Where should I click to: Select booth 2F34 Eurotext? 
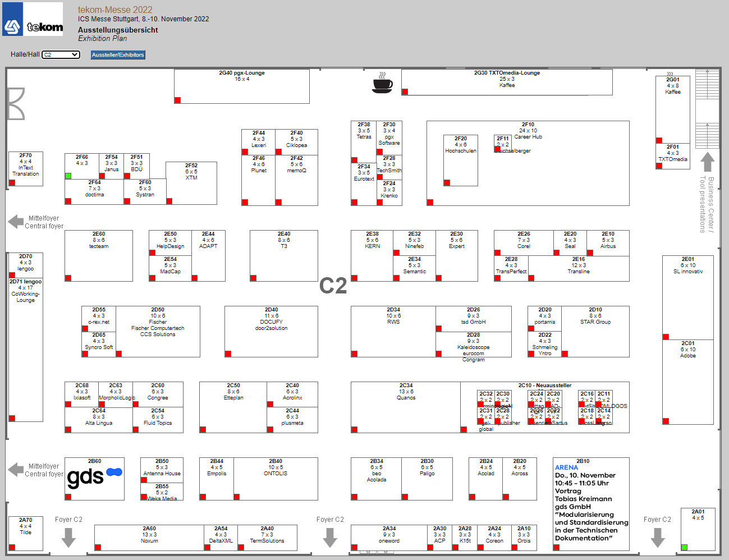[364, 184]
